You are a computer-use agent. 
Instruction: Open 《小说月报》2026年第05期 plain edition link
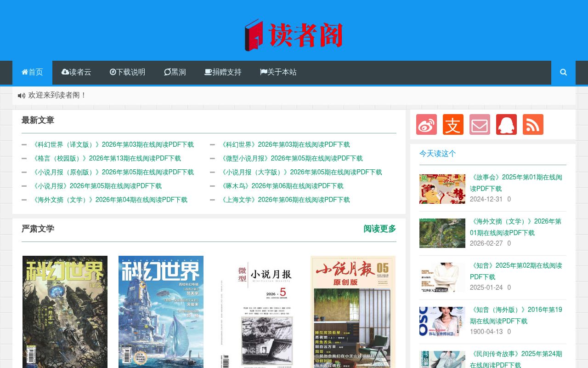pos(96,186)
